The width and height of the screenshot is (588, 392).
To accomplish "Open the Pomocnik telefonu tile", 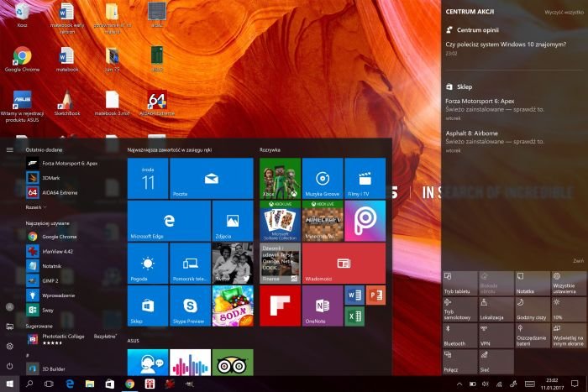I will [190, 264].
